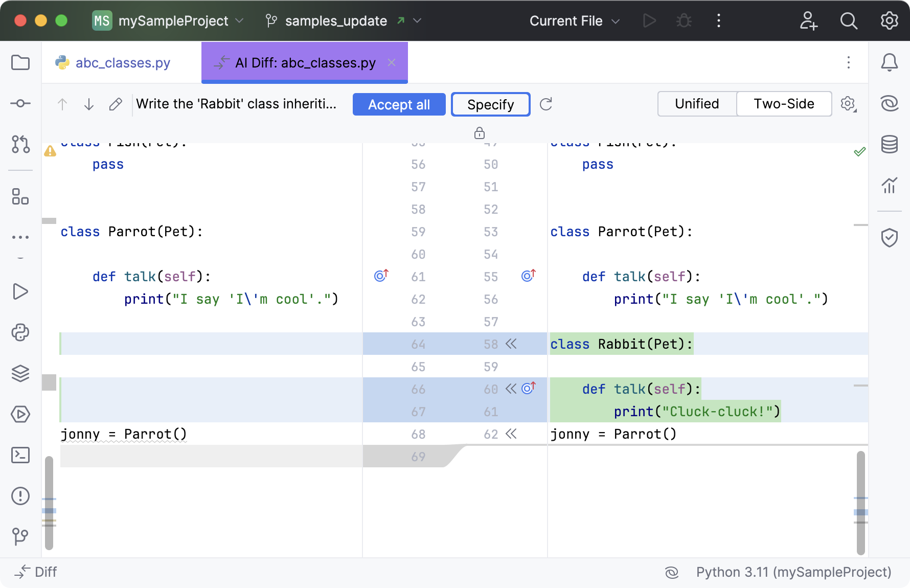Open diff viewer settings gear
910x588 pixels.
[849, 104]
